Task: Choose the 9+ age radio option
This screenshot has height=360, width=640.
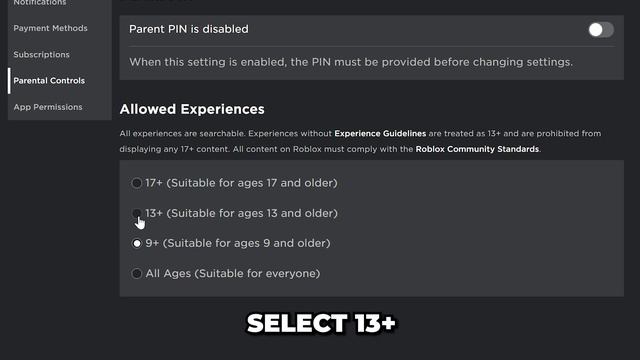Action: coord(137,243)
